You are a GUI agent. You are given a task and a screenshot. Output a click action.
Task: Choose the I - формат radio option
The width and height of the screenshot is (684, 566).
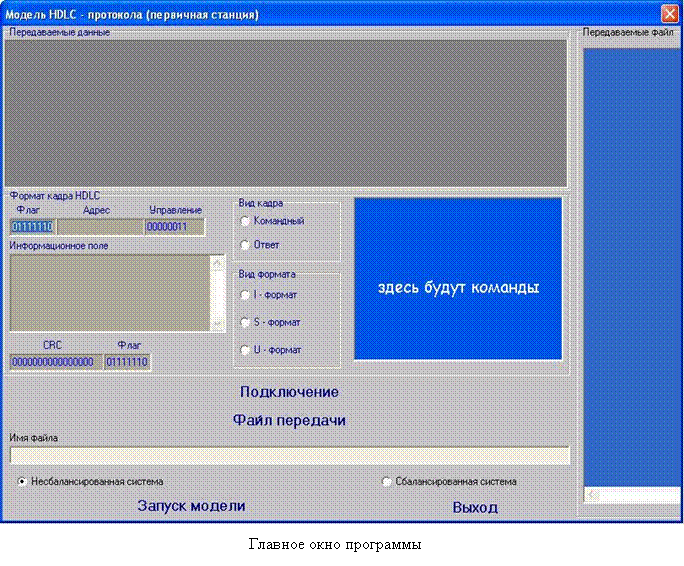pos(245,295)
